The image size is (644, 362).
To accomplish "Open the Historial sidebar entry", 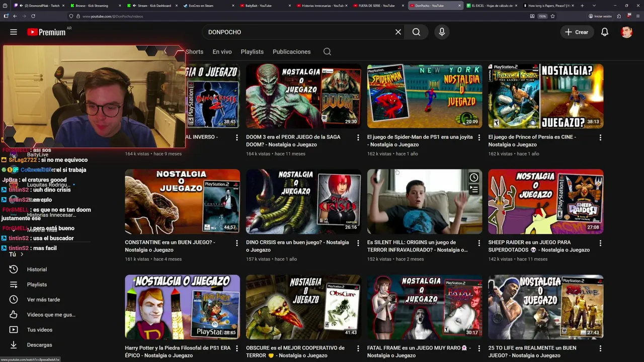I will pos(37,269).
